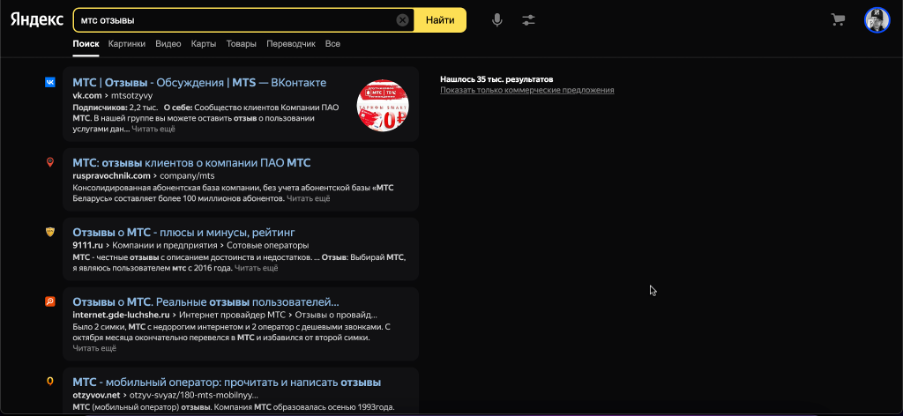Image resolution: width=904 pixels, height=416 pixels.
Task: Open result МТС - мобильный оператор: прочитать и написать отзывы
Action: pos(227,382)
